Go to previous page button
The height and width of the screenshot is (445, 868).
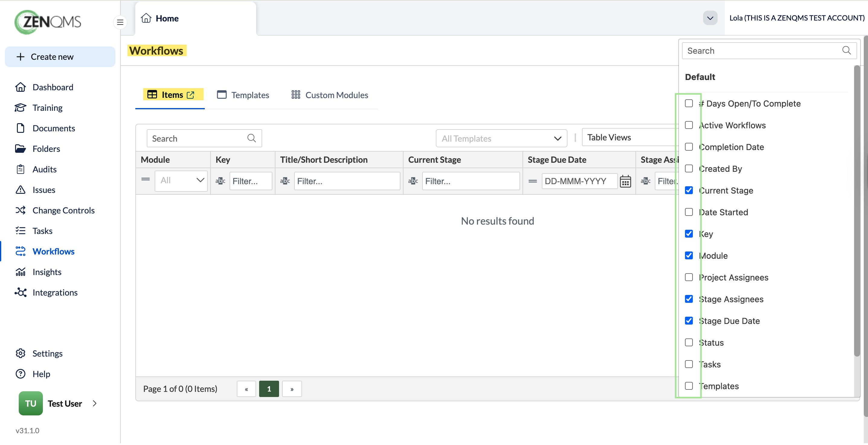pyautogui.click(x=246, y=389)
